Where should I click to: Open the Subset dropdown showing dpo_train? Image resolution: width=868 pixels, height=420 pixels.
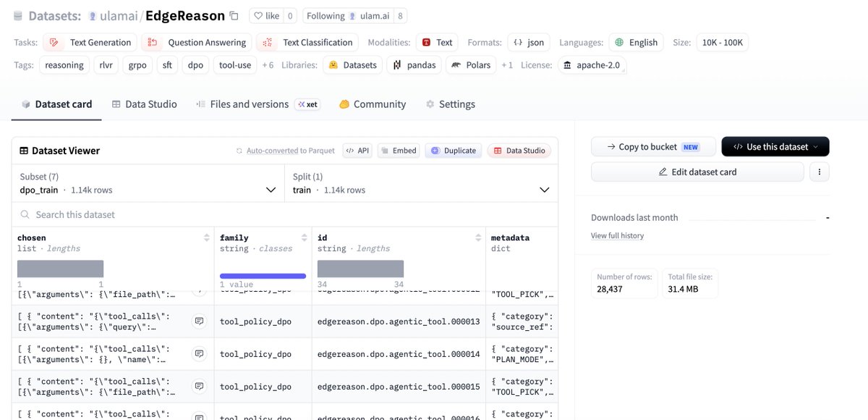(148, 183)
